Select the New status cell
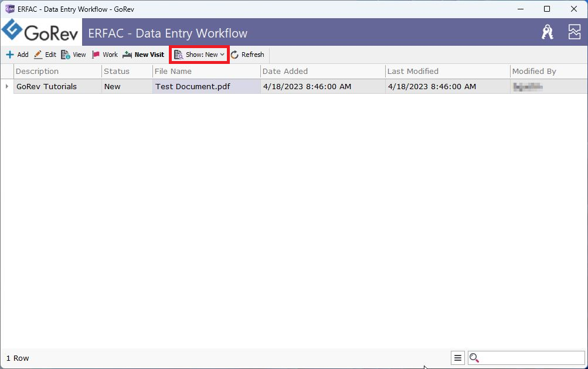 [x=127, y=86]
